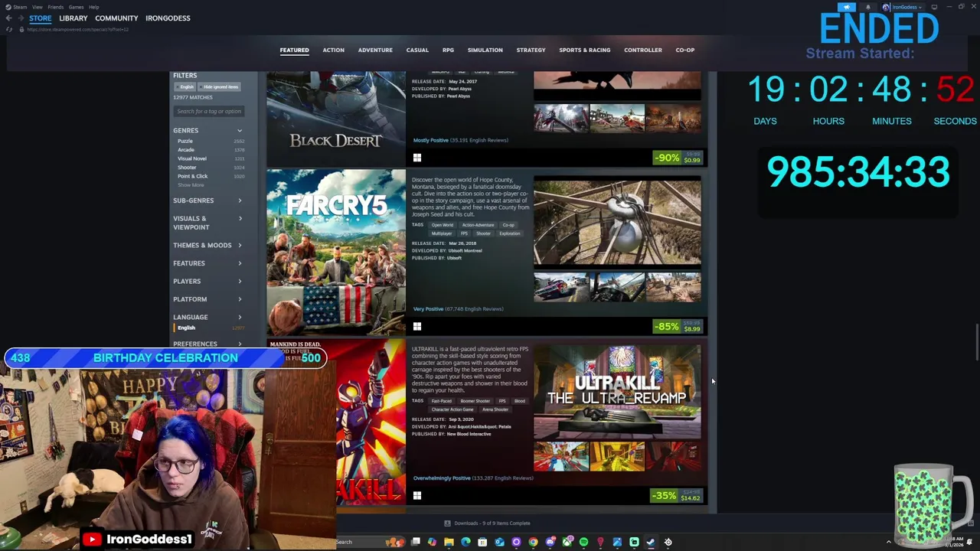This screenshot has height=551, width=980.
Task: Open the Friends menu
Action: [x=56, y=7]
